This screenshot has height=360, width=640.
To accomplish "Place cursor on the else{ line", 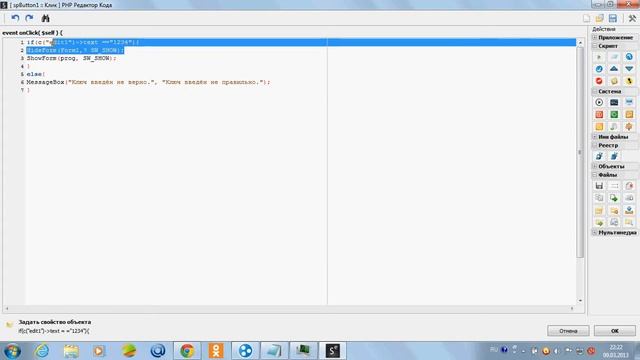I will [x=36, y=74].
